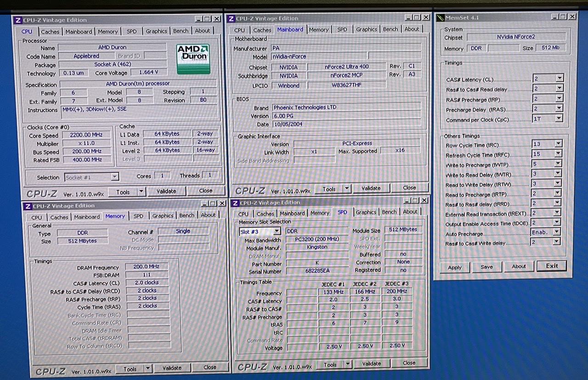Image resolution: width=588 pixels, height=380 pixels.
Task: Click Close button in the Mainboard window
Action: (409, 188)
